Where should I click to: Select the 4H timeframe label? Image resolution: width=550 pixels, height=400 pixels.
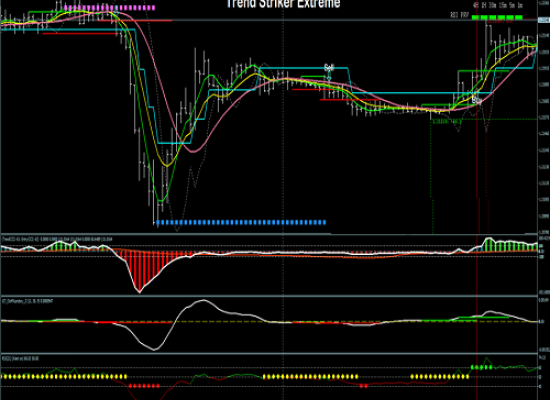point(476,5)
